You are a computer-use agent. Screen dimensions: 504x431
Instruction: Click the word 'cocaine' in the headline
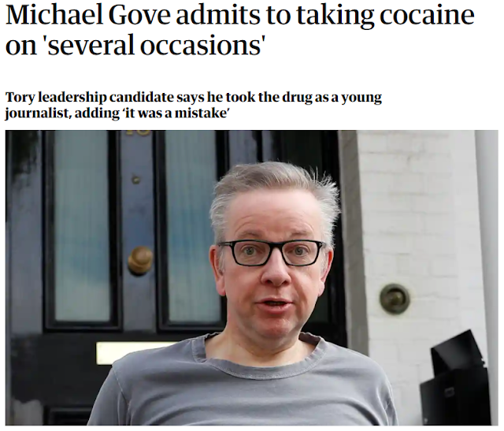(x=427, y=16)
